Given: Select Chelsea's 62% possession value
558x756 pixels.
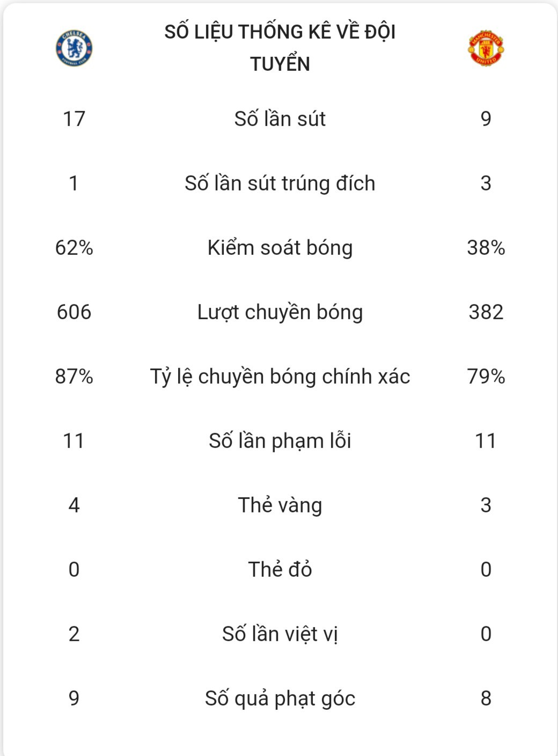Looking at the screenshot, I should 74,247.
